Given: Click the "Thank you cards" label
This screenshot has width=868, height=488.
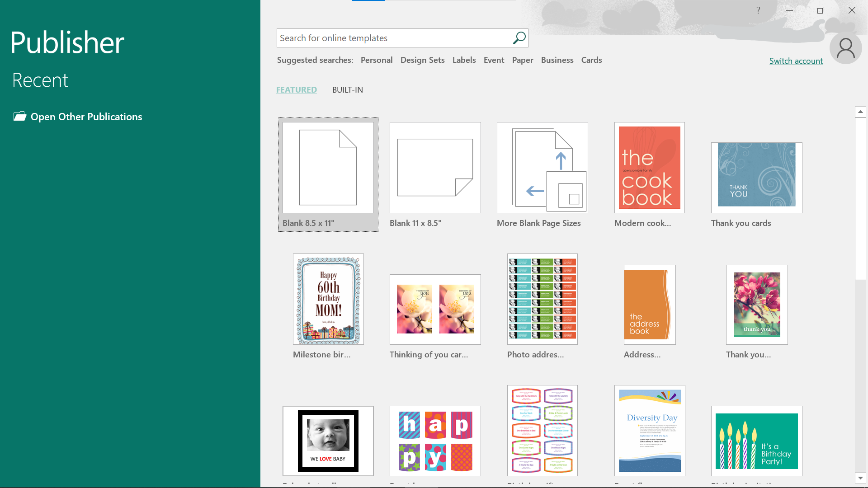Looking at the screenshot, I should click(741, 223).
